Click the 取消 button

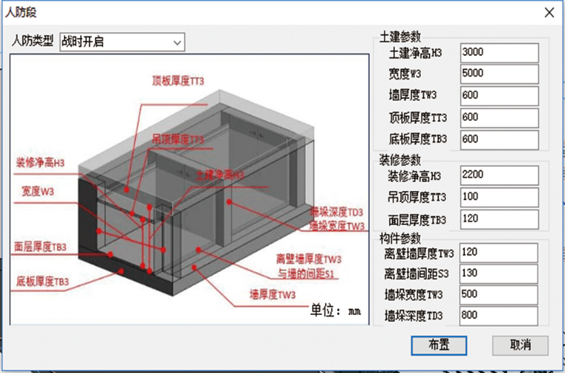(520, 345)
